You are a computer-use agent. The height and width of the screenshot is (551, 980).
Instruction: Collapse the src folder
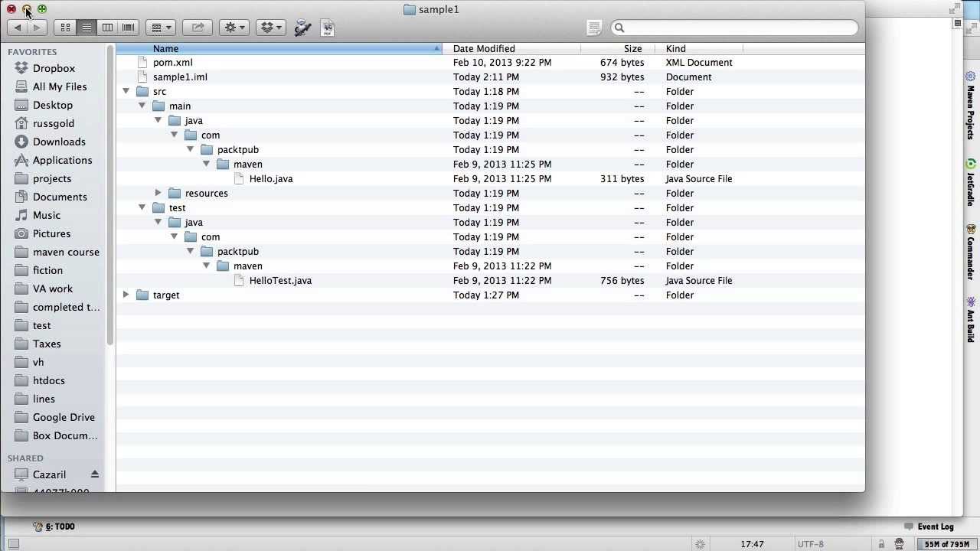click(x=126, y=91)
